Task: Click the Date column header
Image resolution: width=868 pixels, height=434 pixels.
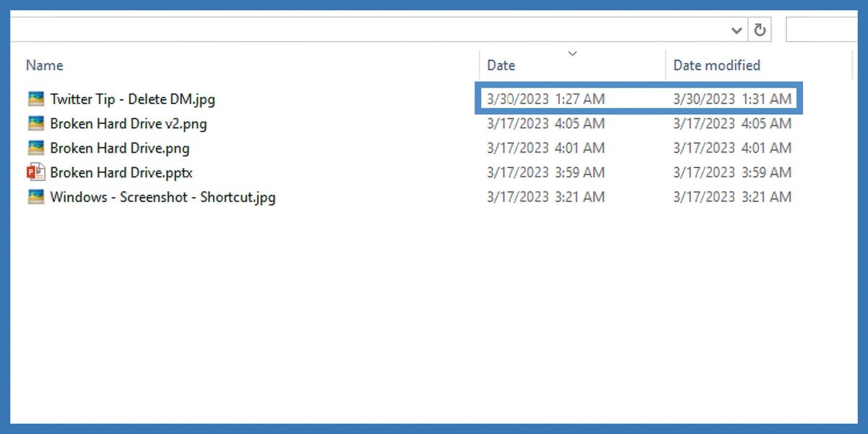Action: click(501, 65)
